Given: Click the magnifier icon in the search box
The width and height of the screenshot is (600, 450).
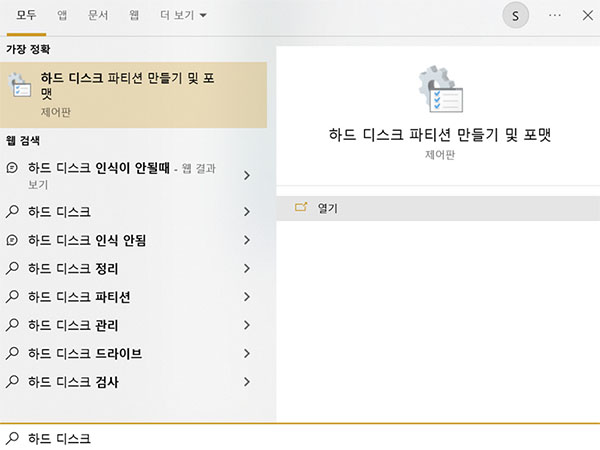Looking at the screenshot, I should (x=12, y=438).
